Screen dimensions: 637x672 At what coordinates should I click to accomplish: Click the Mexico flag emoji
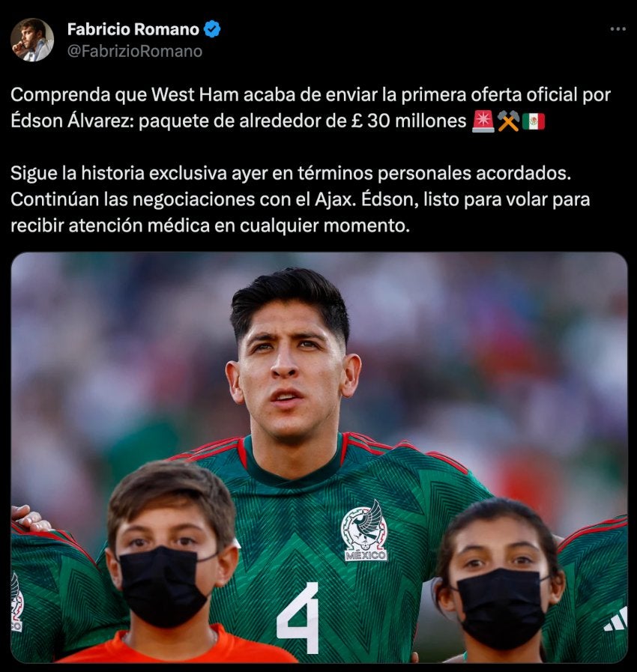click(x=534, y=121)
